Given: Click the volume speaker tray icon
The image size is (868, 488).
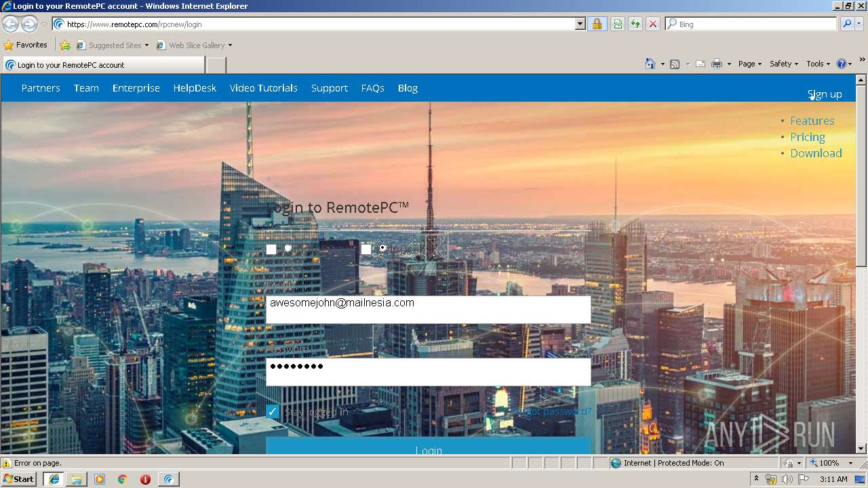Looking at the screenshot, I should [x=787, y=479].
